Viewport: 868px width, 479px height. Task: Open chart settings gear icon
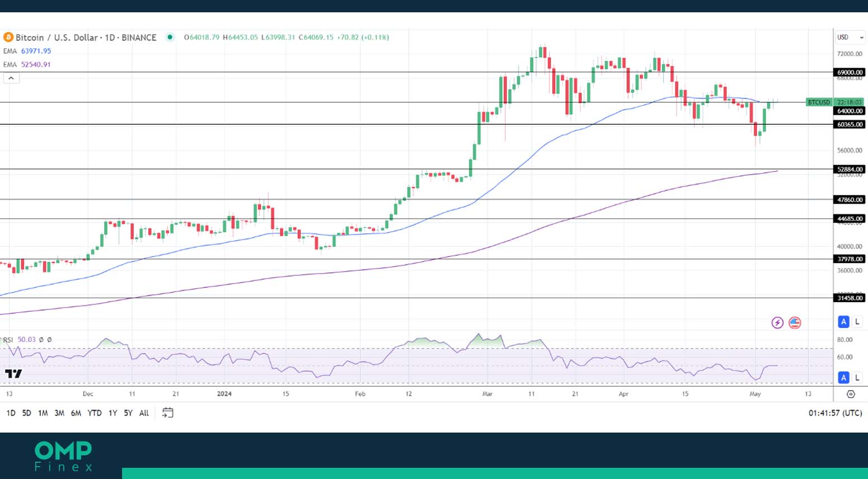[851, 394]
